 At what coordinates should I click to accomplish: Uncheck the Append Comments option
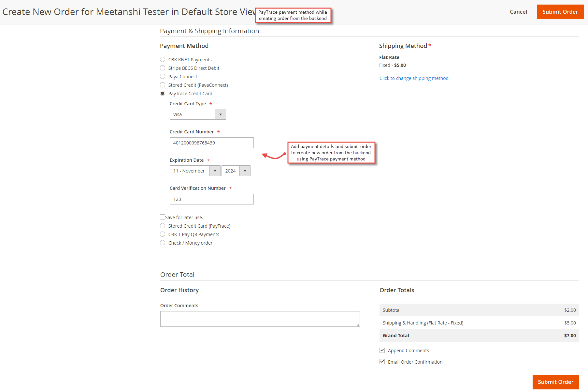(x=382, y=350)
